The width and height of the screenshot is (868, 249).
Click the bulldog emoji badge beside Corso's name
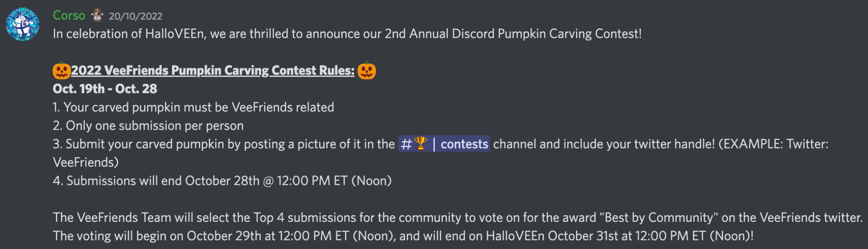(x=97, y=15)
